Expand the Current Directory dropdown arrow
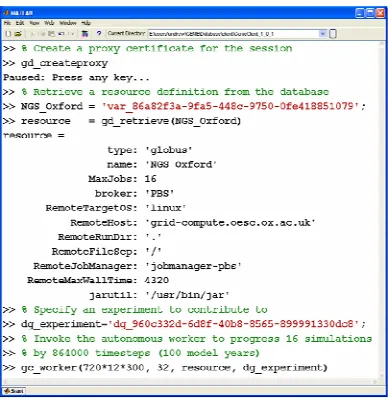388x400 pixels. (322, 34)
